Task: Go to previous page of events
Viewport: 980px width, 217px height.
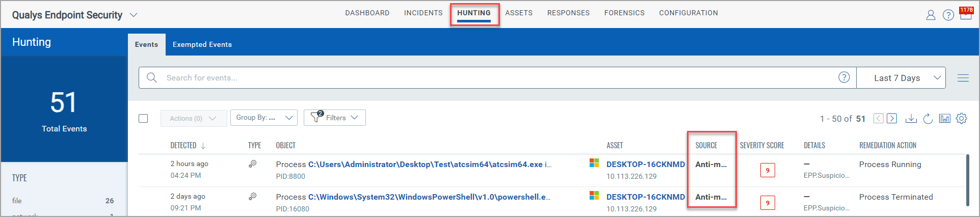Action: click(878, 118)
